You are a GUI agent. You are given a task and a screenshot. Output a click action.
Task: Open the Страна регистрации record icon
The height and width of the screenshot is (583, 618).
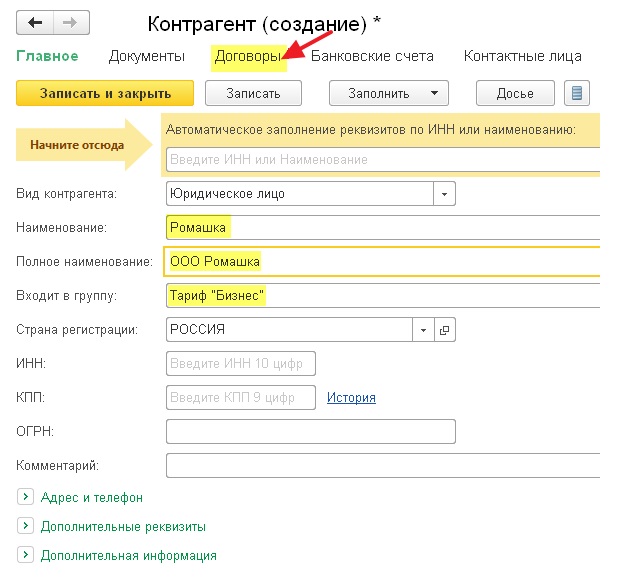pyautogui.click(x=445, y=330)
